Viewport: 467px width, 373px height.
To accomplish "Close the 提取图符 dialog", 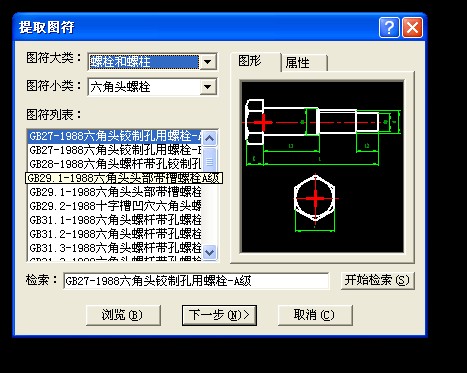I will pyautogui.click(x=412, y=28).
